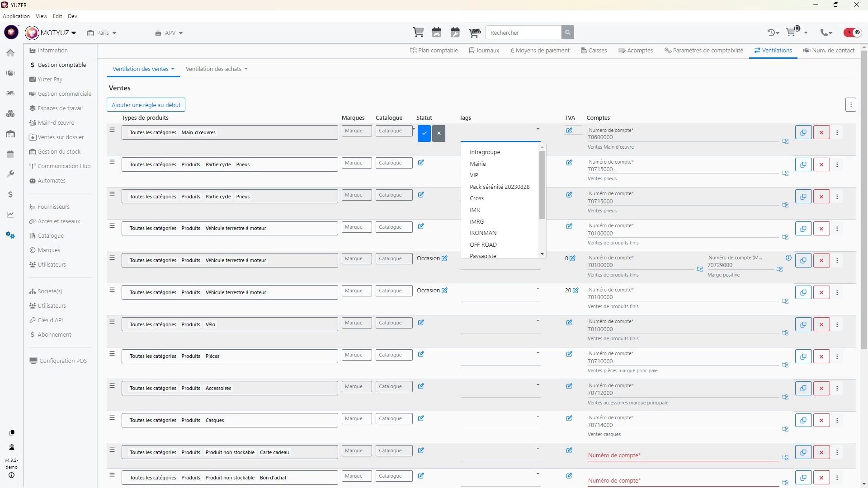Duplicate the Main-d'œuvres rule
The image size is (868, 488).
803,133
